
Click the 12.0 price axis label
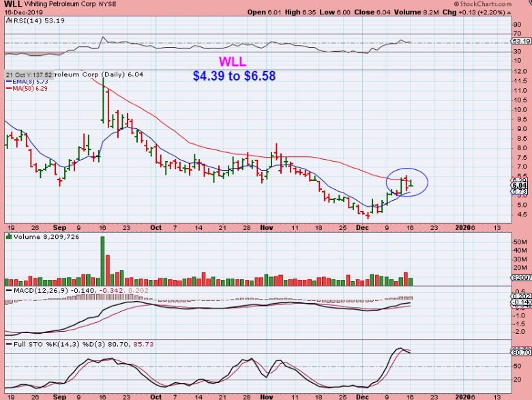[520, 72]
